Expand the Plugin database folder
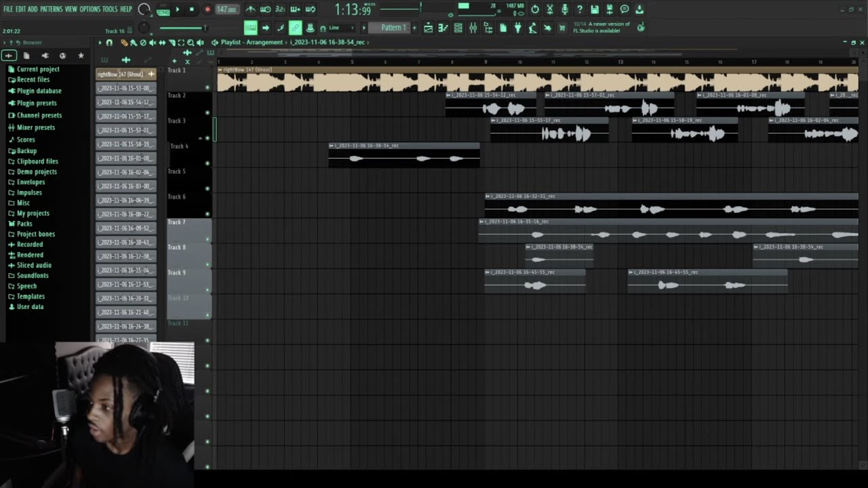This screenshot has width=868, height=488. (x=34, y=91)
